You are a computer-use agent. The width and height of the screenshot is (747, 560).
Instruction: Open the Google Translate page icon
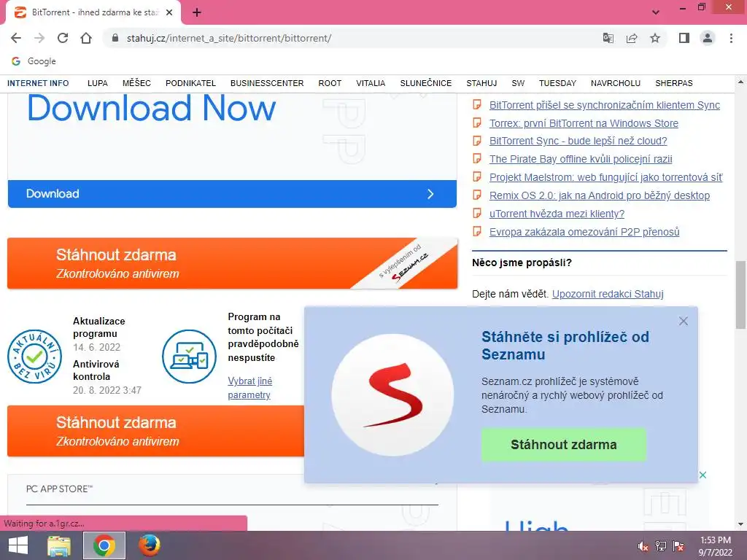[x=608, y=38]
